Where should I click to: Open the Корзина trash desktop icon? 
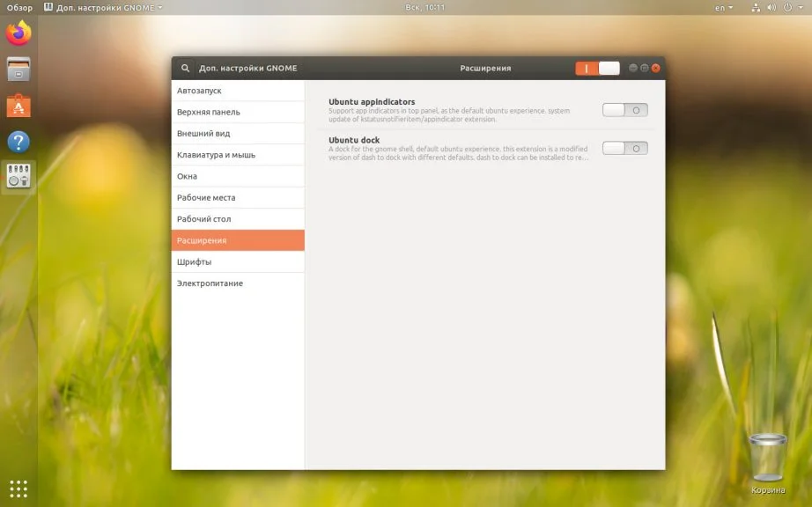tap(767, 463)
